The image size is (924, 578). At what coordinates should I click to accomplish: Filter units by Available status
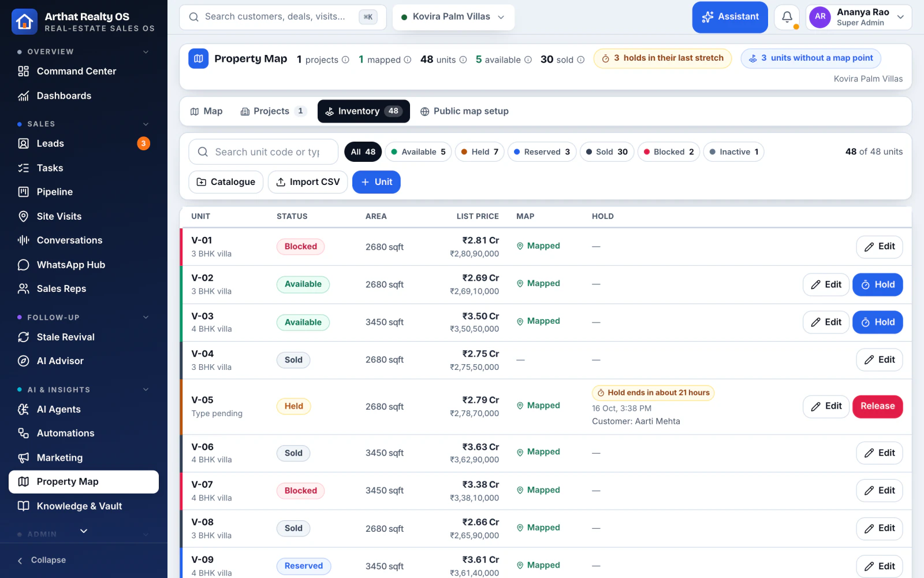point(418,152)
